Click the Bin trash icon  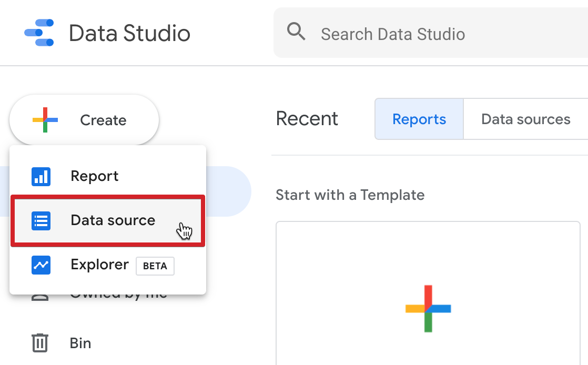click(40, 343)
